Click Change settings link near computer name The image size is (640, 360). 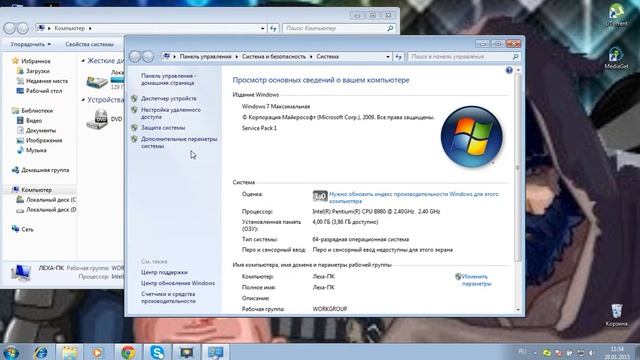pyautogui.click(x=476, y=280)
